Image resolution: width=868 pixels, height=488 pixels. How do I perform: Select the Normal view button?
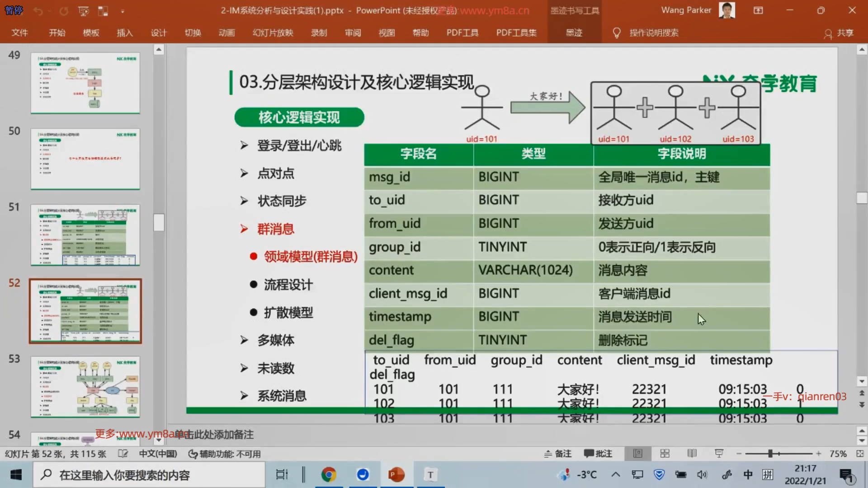click(x=637, y=454)
